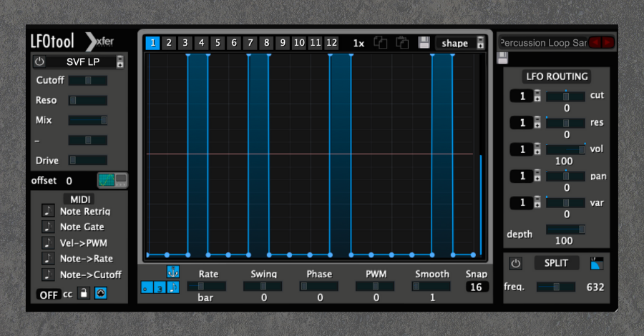Click the split freq. value 632
Screen dimensions: 644x336
point(595,287)
